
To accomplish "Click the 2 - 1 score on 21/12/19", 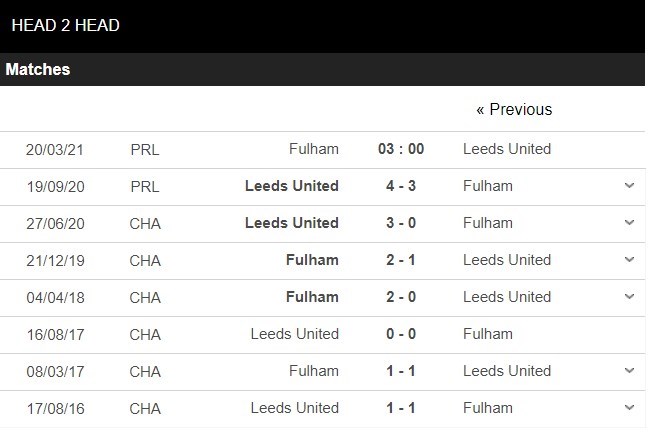I will (401, 260).
